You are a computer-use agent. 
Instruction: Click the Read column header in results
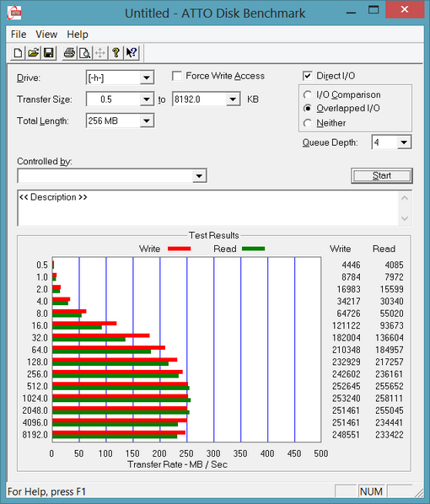click(x=384, y=249)
